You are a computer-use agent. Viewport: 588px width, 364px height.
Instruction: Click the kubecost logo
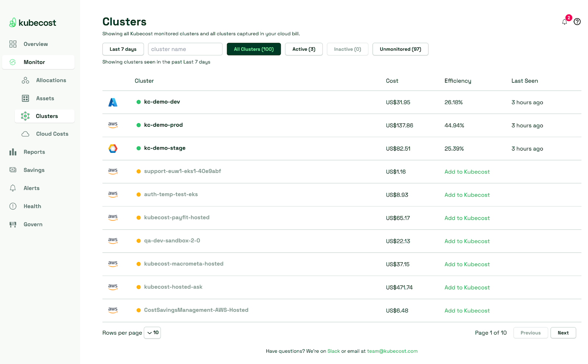(x=32, y=23)
